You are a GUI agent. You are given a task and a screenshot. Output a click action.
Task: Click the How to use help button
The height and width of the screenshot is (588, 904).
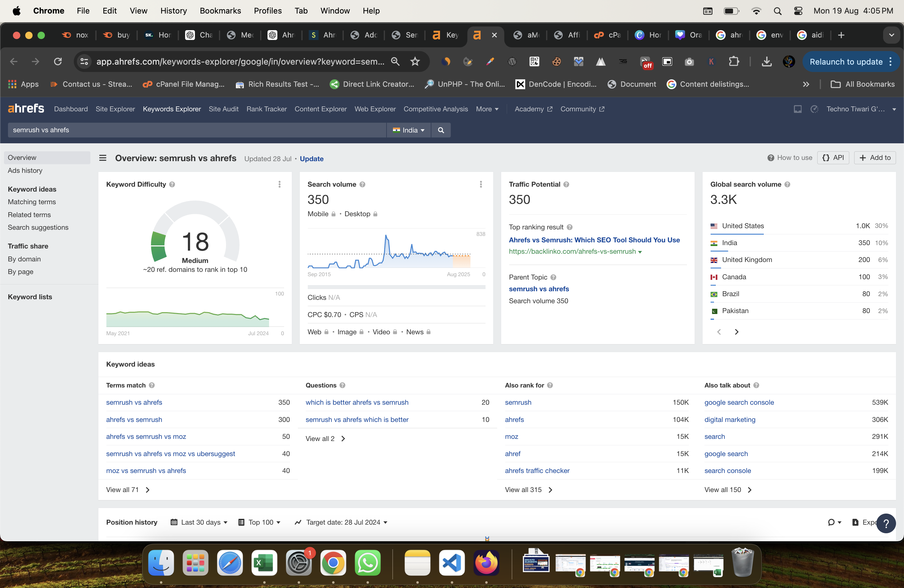coord(789,158)
